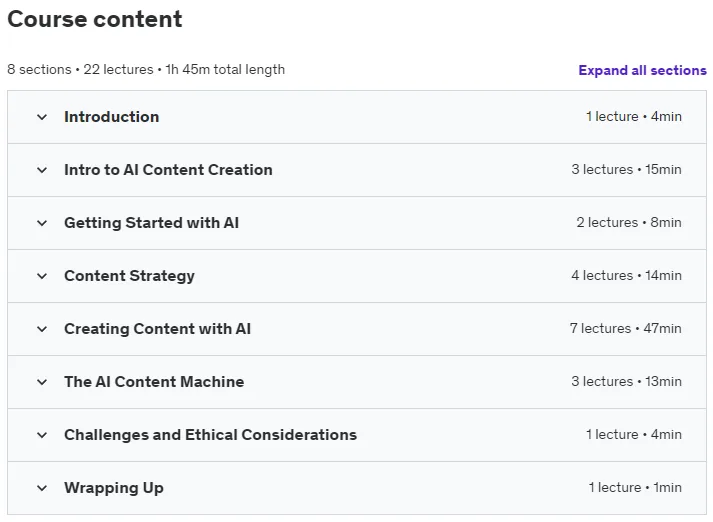This screenshot has height=522, width=713.
Task: Click the Content Strategy chevron icon
Action: [42, 276]
